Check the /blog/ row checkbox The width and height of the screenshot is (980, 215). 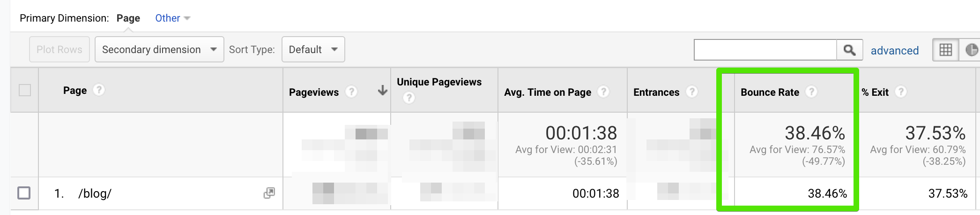click(24, 193)
